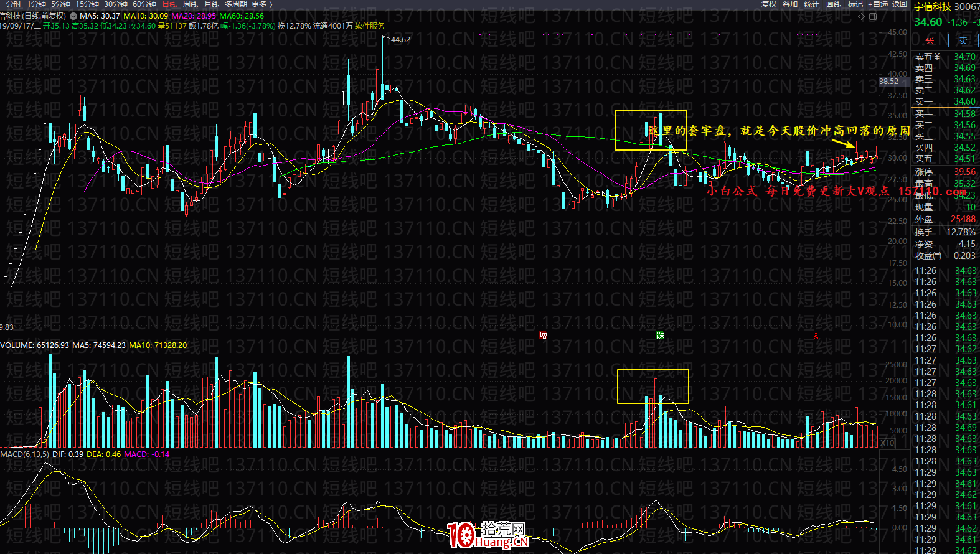The height and width of the screenshot is (554, 980).
Task: Click the 涨停 39.56 limit-up value
Action: point(964,172)
